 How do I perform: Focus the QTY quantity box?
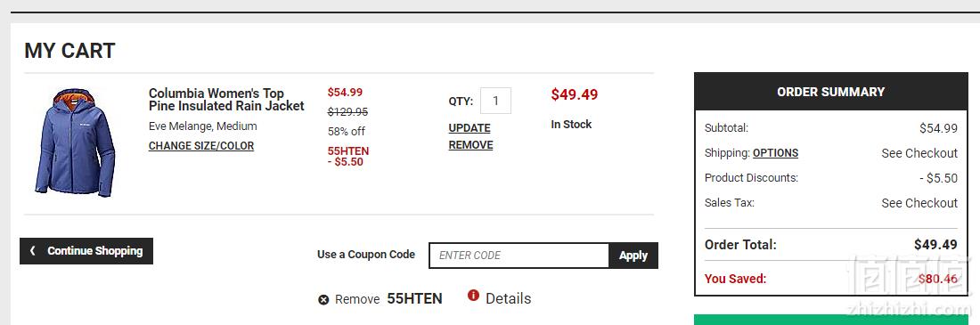click(x=495, y=101)
